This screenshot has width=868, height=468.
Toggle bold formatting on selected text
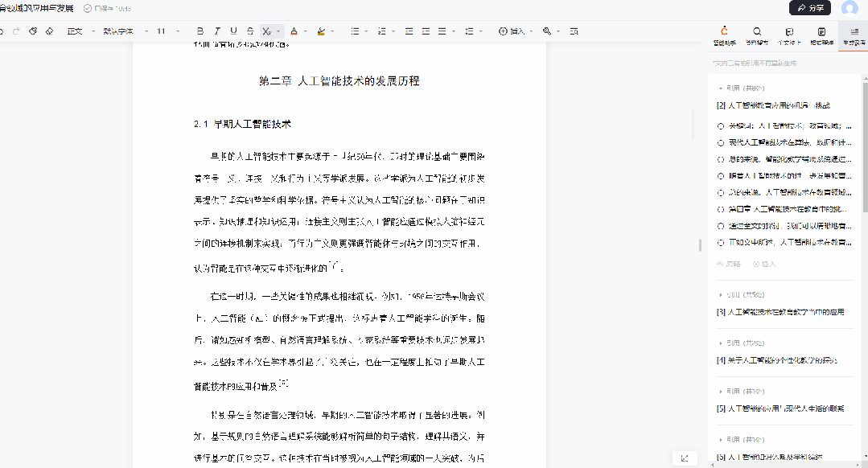[x=200, y=31]
